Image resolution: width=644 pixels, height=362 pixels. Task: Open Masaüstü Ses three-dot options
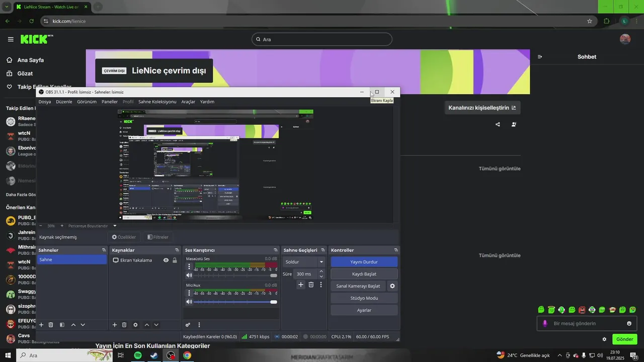click(189, 266)
